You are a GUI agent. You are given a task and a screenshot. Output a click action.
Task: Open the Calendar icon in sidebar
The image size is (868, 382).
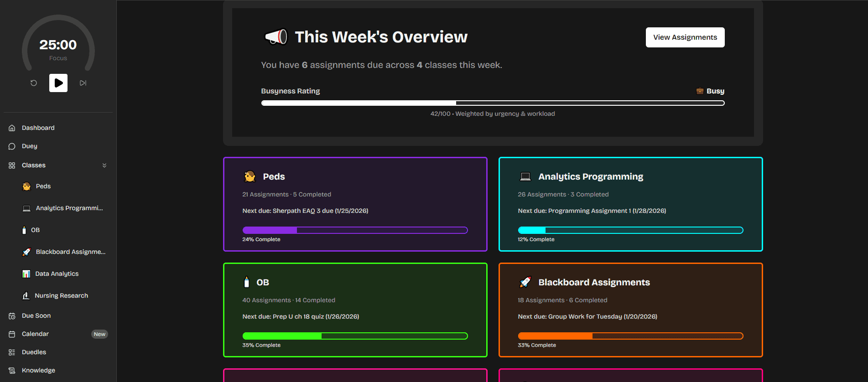(x=12, y=334)
